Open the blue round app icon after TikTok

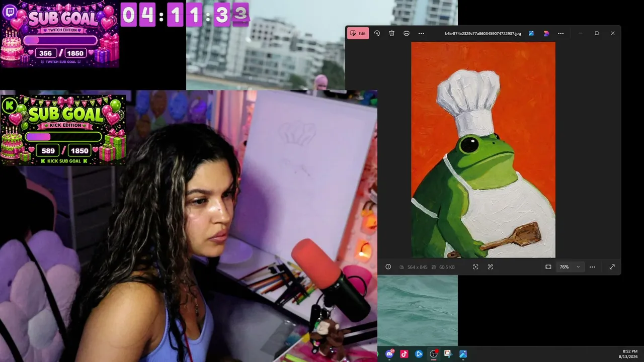point(419,354)
